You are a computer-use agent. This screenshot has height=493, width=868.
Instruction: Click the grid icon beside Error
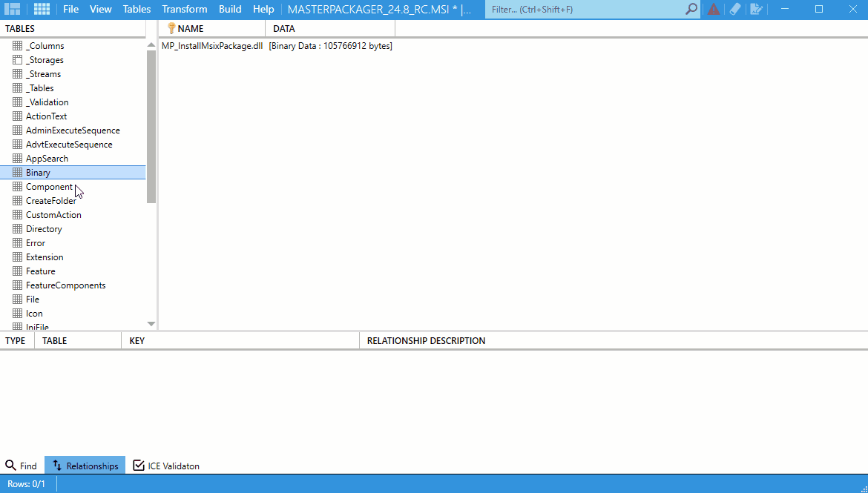18,243
